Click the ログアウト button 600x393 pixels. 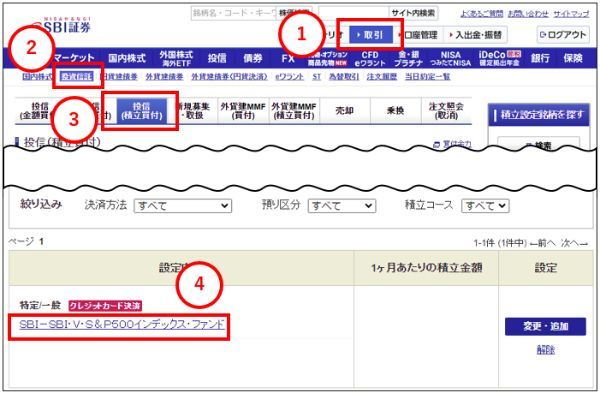pyautogui.click(x=563, y=35)
